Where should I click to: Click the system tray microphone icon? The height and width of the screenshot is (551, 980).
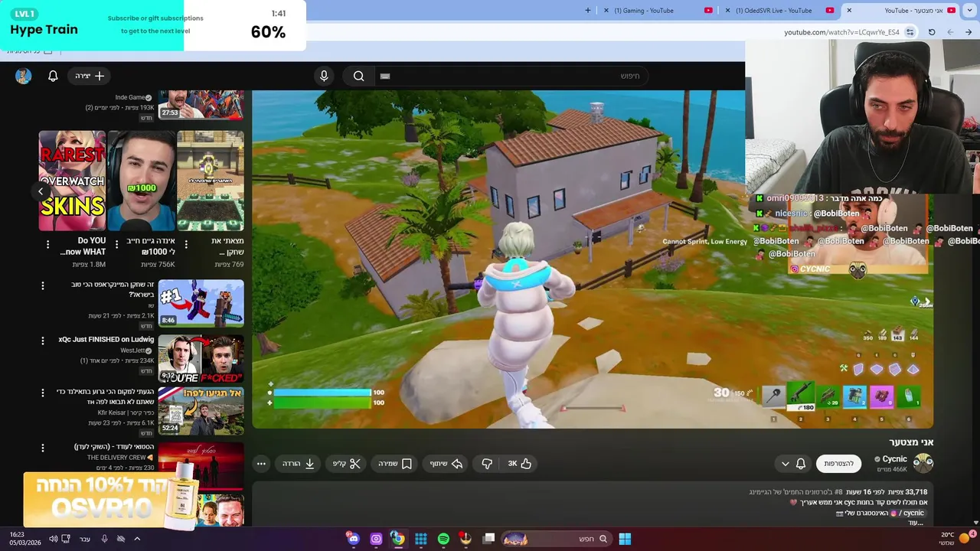click(x=104, y=539)
